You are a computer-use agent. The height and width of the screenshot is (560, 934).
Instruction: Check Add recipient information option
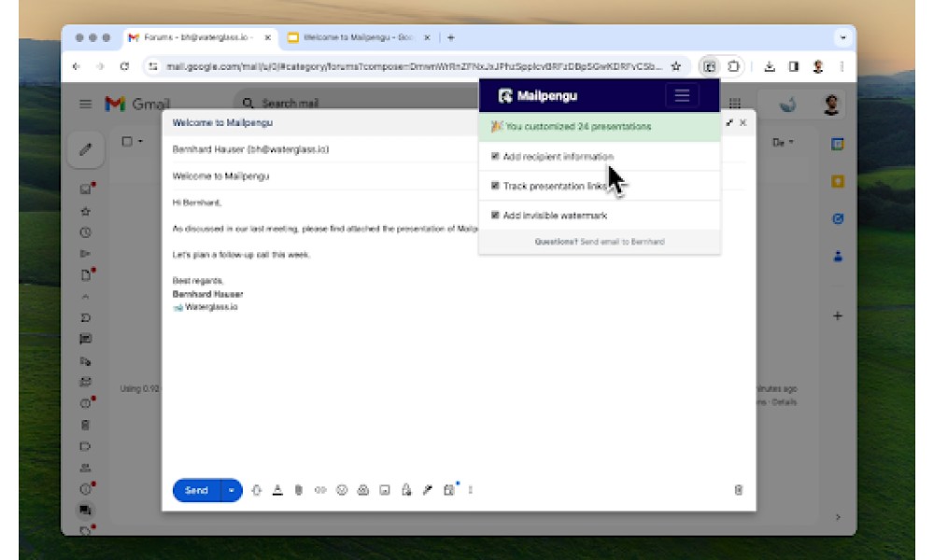tap(494, 156)
